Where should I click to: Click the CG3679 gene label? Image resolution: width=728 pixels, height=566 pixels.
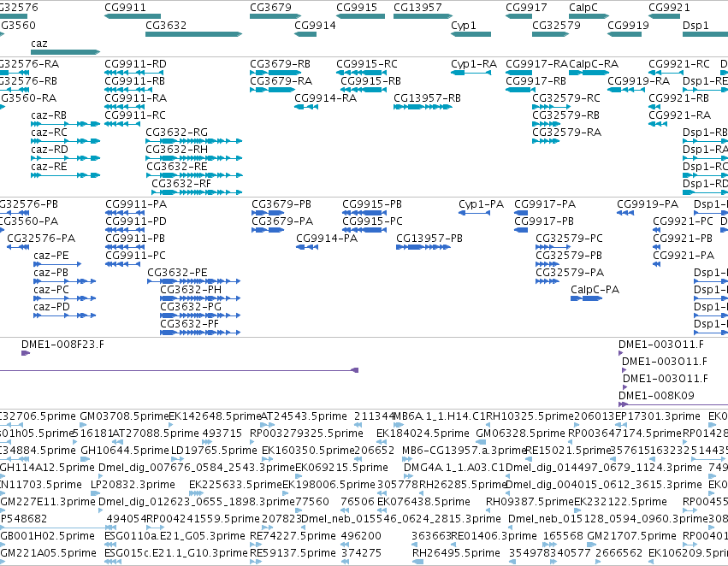click(x=270, y=8)
